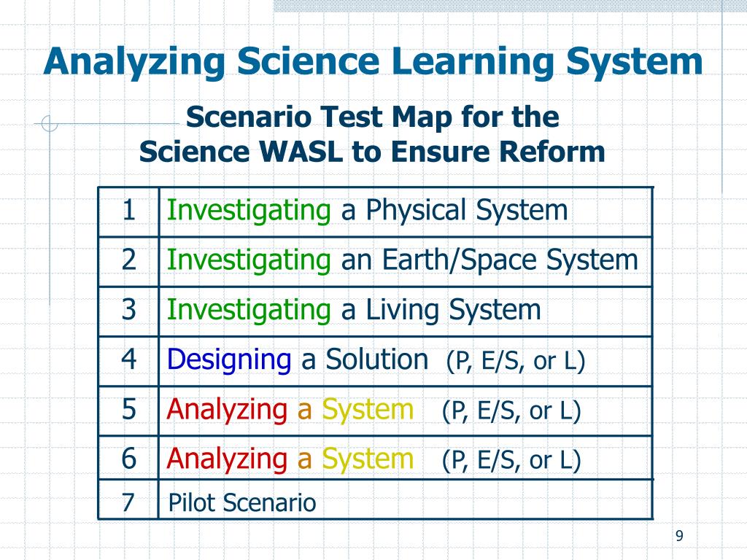Click the slide title 'Analyzing Science Learning System'
Image resolution: width=747 pixels, height=560 pixels.
[373, 63]
